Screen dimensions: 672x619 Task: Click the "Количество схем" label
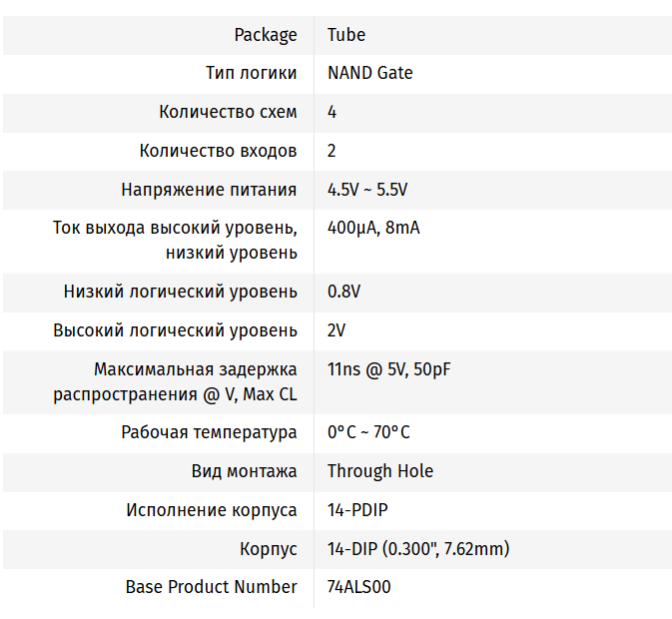228,112
